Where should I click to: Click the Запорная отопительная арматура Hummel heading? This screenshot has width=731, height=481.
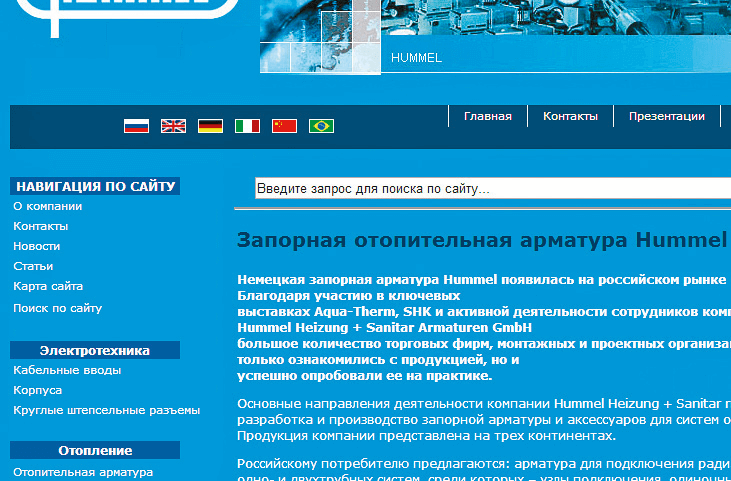482,240
